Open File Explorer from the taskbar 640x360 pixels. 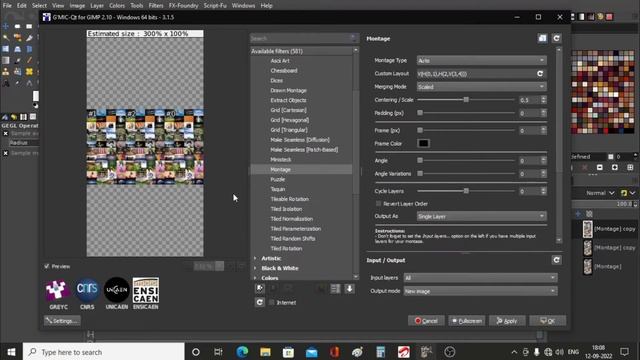click(265, 352)
